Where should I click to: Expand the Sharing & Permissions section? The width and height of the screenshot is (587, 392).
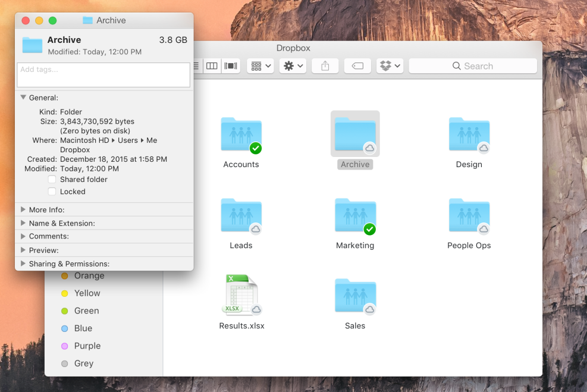click(23, 264)
